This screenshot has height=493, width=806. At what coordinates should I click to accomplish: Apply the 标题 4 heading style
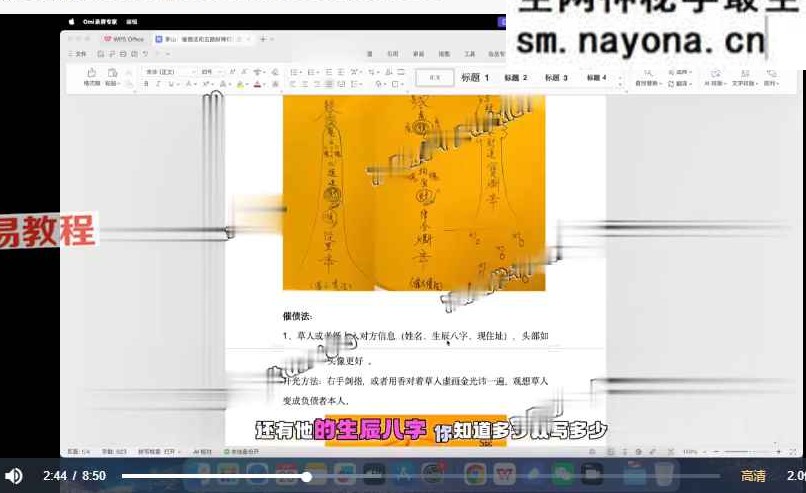point(596,78)
